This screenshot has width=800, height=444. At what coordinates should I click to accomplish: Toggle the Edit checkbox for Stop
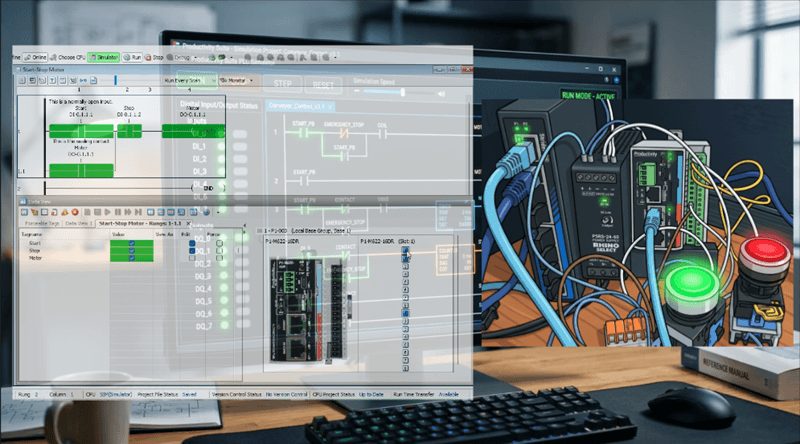[192, 251]
